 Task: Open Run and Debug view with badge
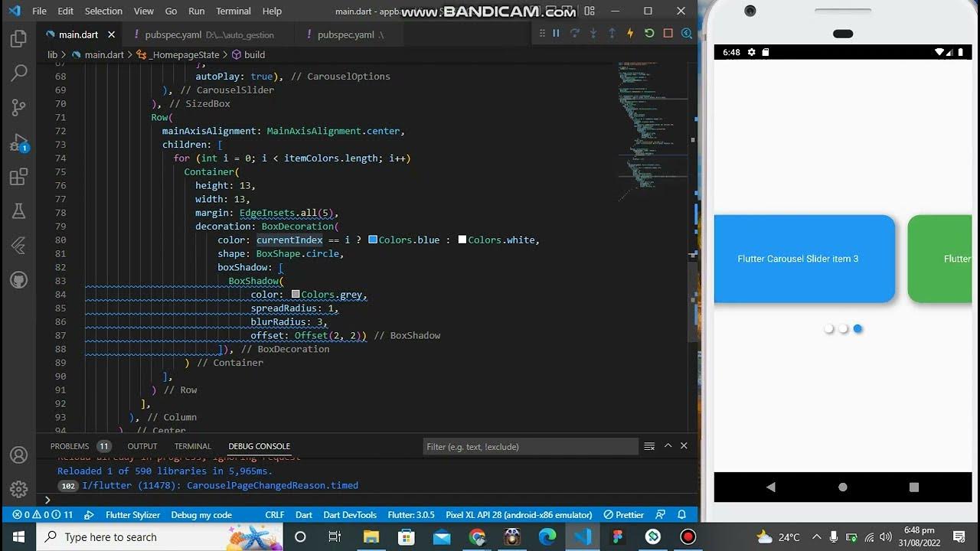[x=18, y=143]
